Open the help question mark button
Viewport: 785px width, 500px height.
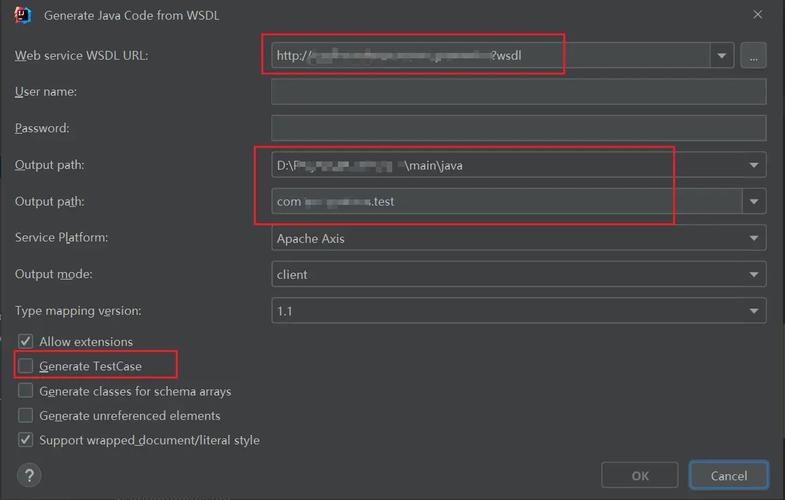pos(29,475)
